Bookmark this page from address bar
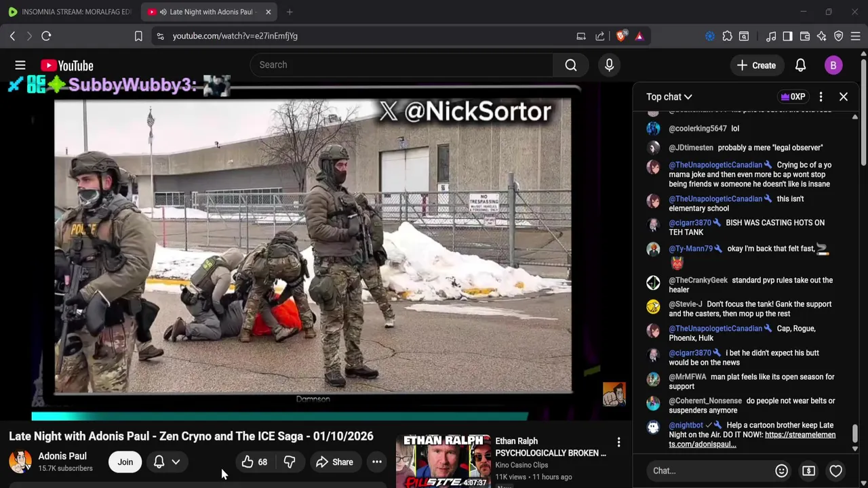 (138, 36)
